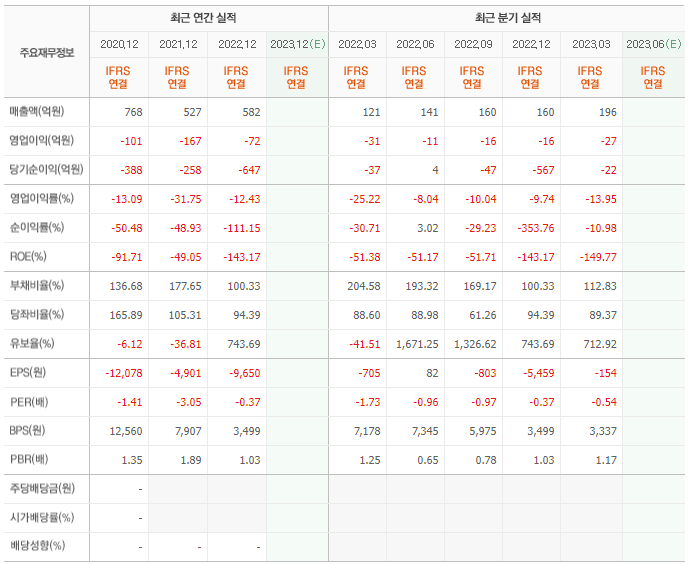Click the 최근 연간 실적 header

(203, 18)
